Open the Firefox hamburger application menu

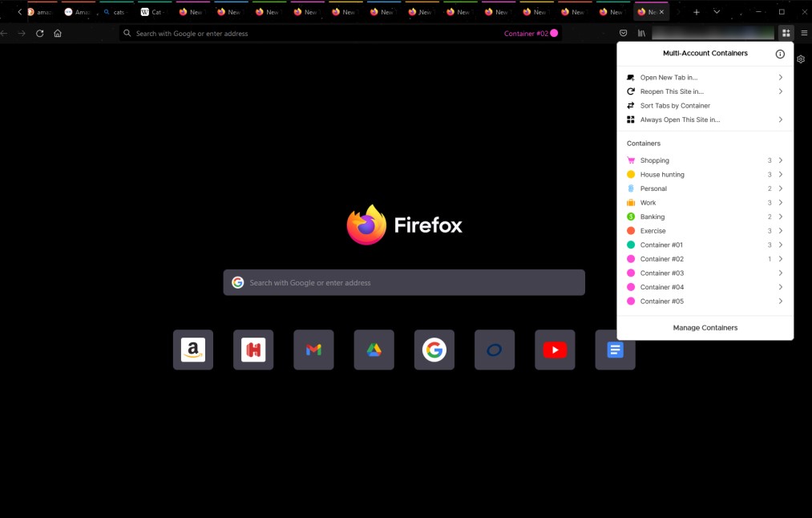(x=804, y=33)
